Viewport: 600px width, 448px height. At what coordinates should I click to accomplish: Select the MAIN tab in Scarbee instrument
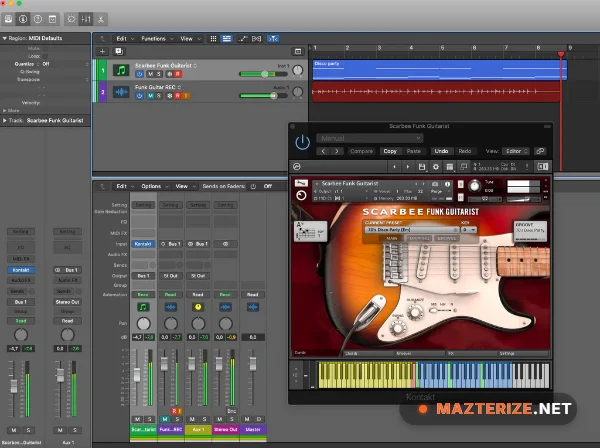point(391,238)
